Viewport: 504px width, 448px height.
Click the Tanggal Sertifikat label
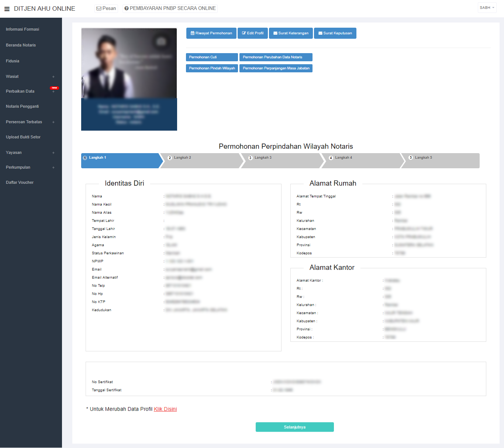107,390
